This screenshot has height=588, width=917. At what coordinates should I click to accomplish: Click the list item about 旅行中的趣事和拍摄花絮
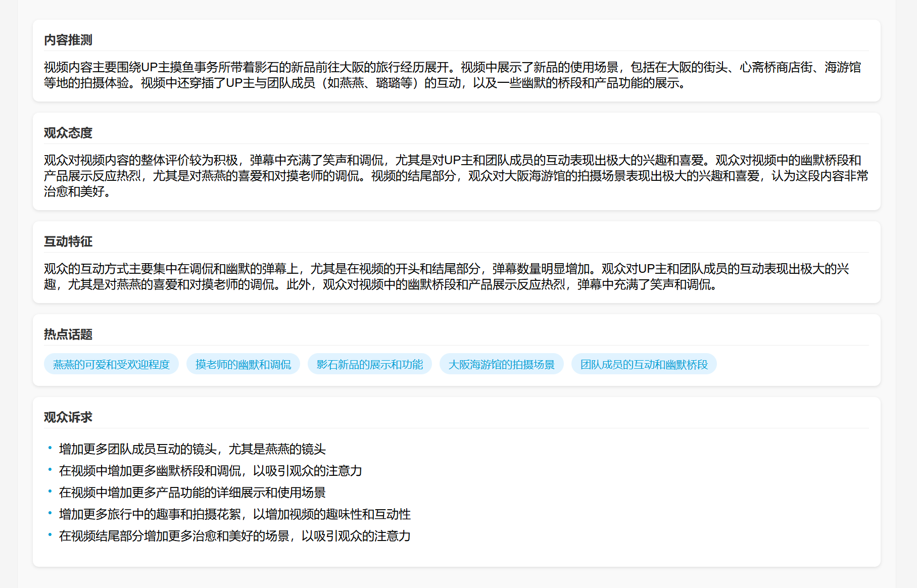[x=234, y=514]
